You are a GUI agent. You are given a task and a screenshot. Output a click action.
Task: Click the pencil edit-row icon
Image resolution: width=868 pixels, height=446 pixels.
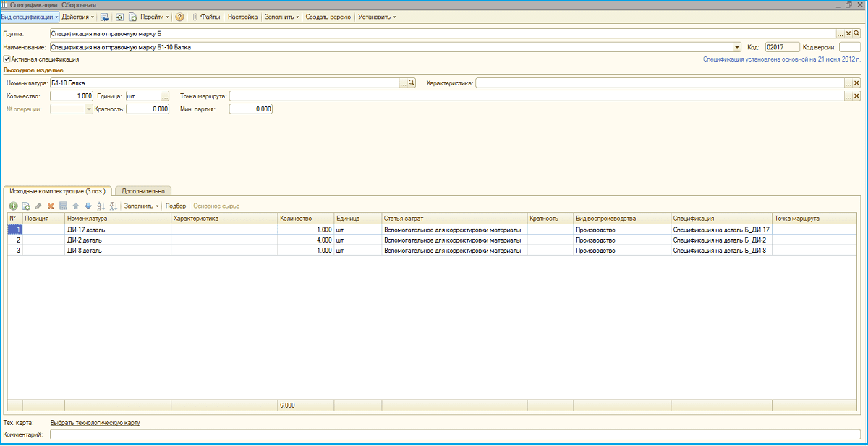click(38, 206)
